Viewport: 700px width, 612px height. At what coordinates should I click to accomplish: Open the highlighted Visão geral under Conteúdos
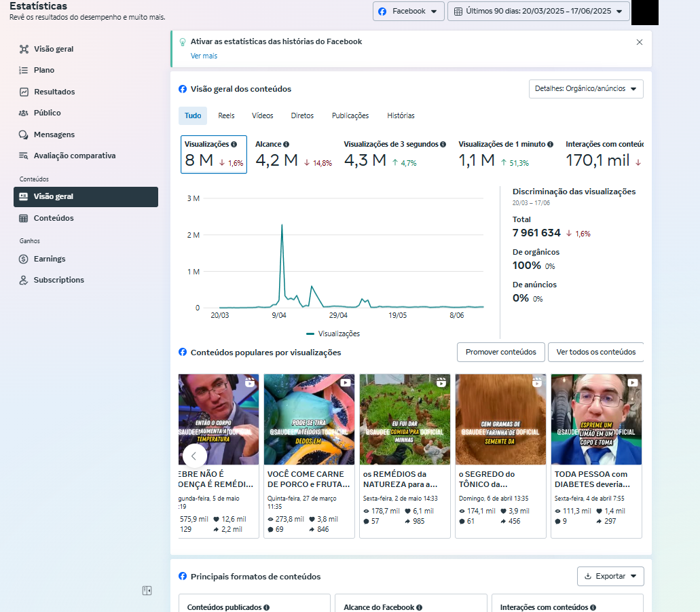coord(86,197)
